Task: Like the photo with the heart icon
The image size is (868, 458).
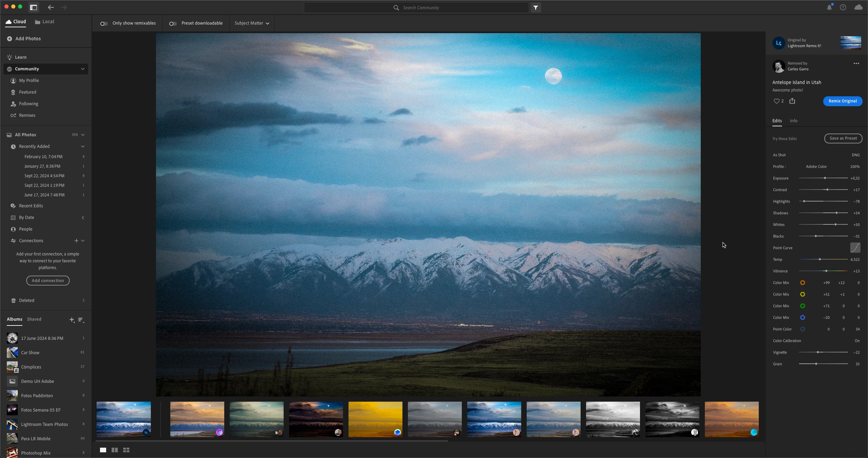Action: click(776, 101)
